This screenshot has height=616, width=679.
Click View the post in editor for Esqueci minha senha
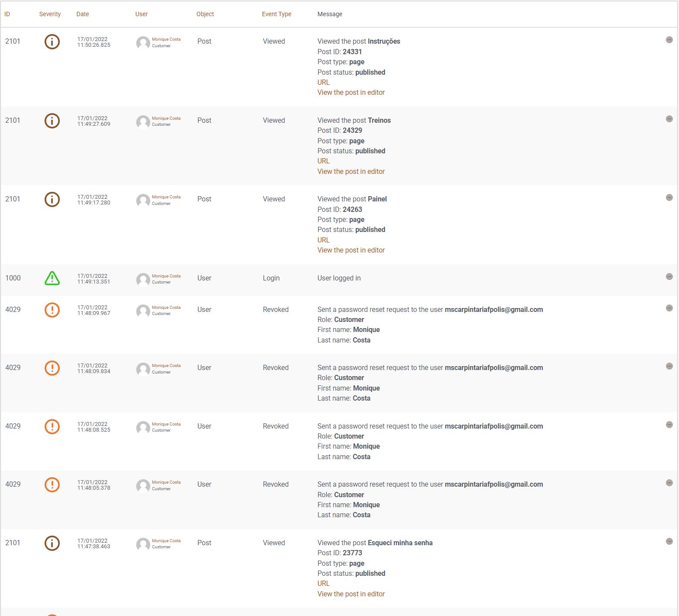click(x=351, y=594)
